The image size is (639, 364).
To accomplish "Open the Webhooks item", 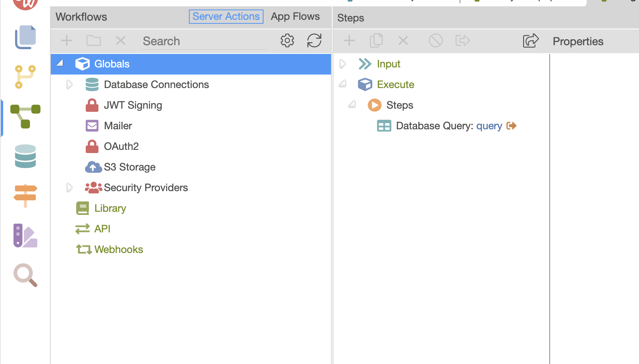I will point(118,249).
